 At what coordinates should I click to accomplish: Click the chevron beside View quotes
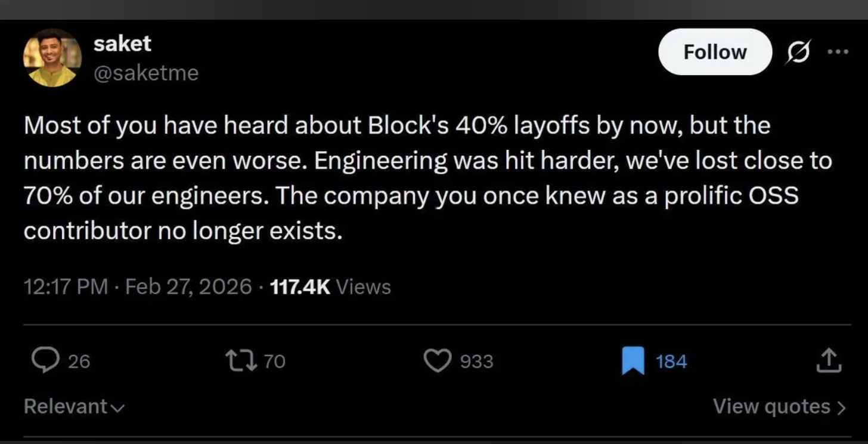841,408
